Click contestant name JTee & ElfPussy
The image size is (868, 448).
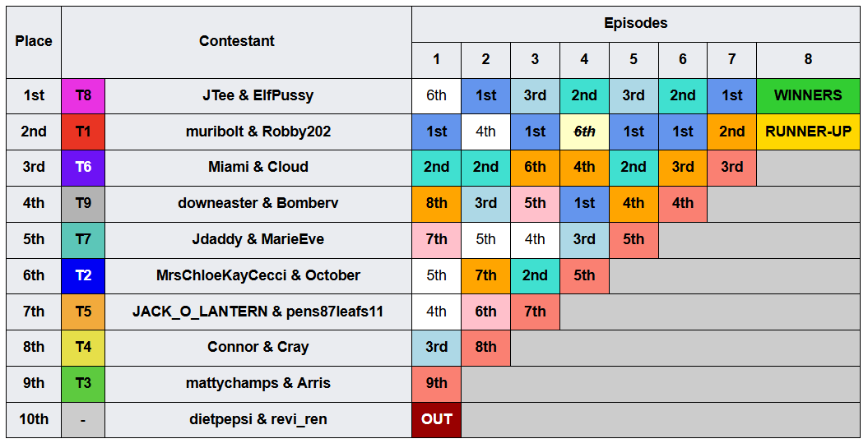[258, 95]
